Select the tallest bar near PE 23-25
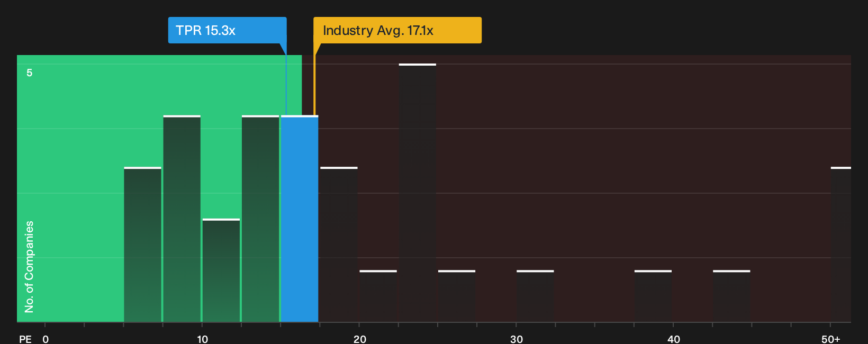 coord(418,193)
